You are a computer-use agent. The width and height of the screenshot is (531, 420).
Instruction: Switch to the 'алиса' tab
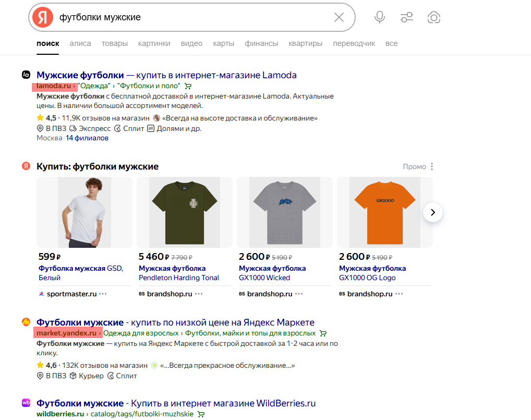80,43
